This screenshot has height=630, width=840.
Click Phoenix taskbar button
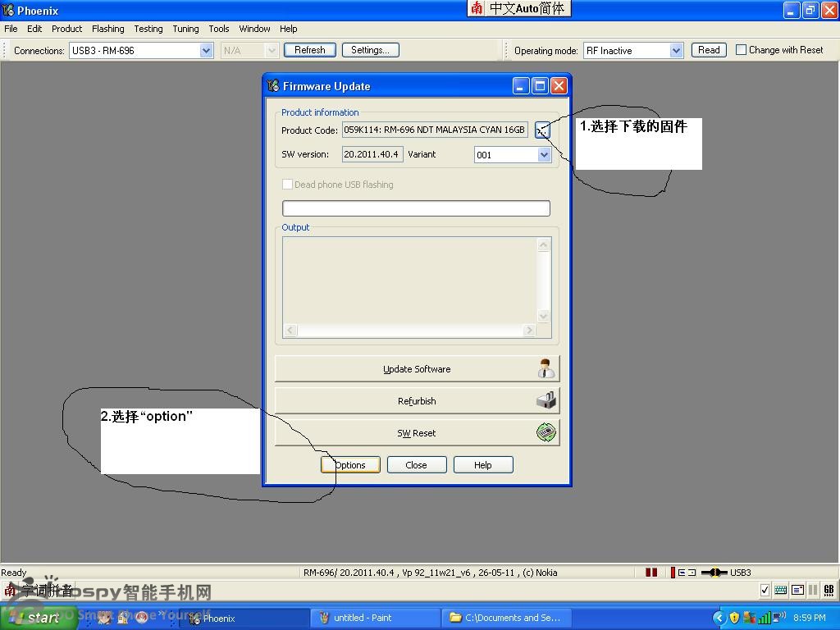point(244,619)
